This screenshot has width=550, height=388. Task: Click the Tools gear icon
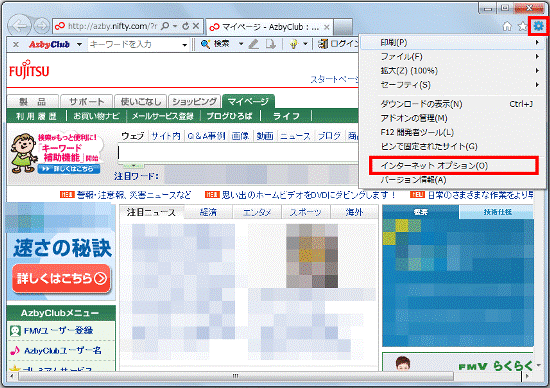(538, 26)
